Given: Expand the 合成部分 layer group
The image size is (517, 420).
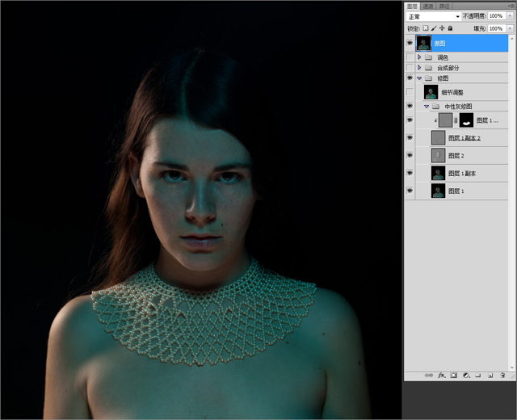Looking at the screenshot, I should 419,68.
